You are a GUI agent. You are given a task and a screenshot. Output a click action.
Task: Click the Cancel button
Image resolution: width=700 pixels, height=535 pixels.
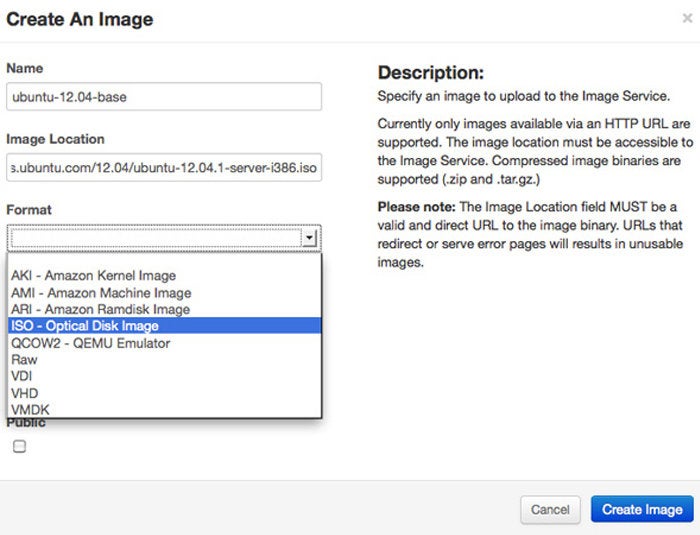coord(550,510)
